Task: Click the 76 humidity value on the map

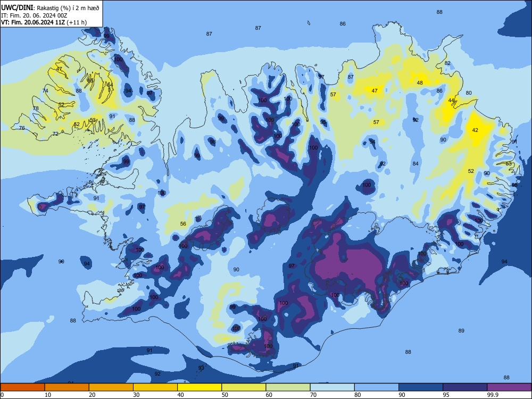Action: 22,128
